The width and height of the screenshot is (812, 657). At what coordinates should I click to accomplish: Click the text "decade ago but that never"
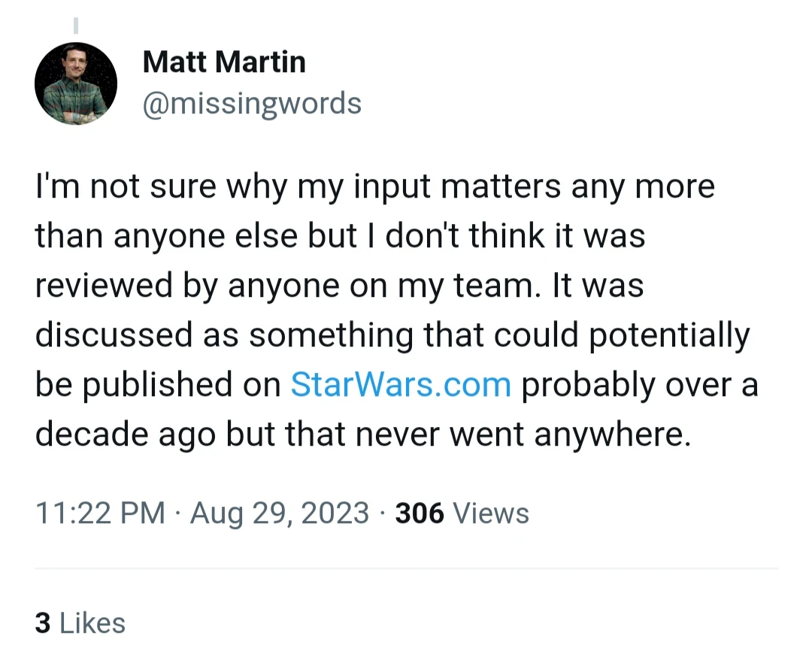241,434
